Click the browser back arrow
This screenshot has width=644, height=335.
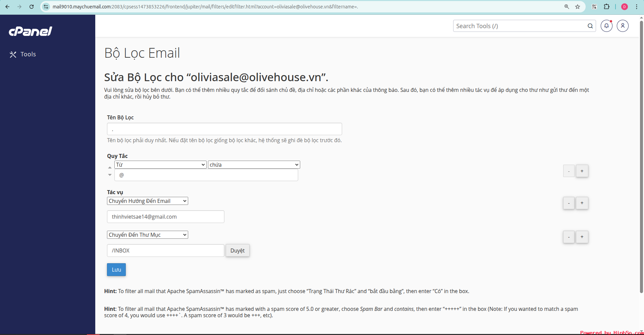click(7, 7)
